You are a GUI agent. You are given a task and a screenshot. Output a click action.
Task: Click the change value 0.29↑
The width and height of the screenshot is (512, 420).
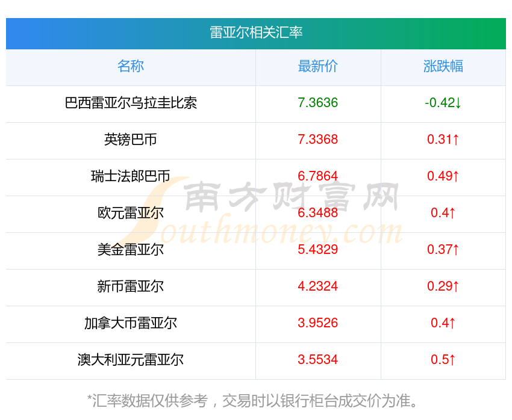(443, 286)
